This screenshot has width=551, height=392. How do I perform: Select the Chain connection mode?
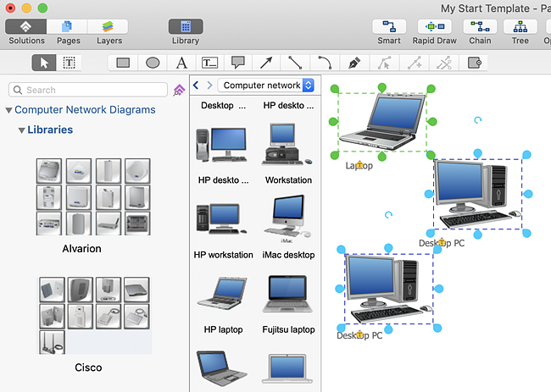click(x=480, y=27)
